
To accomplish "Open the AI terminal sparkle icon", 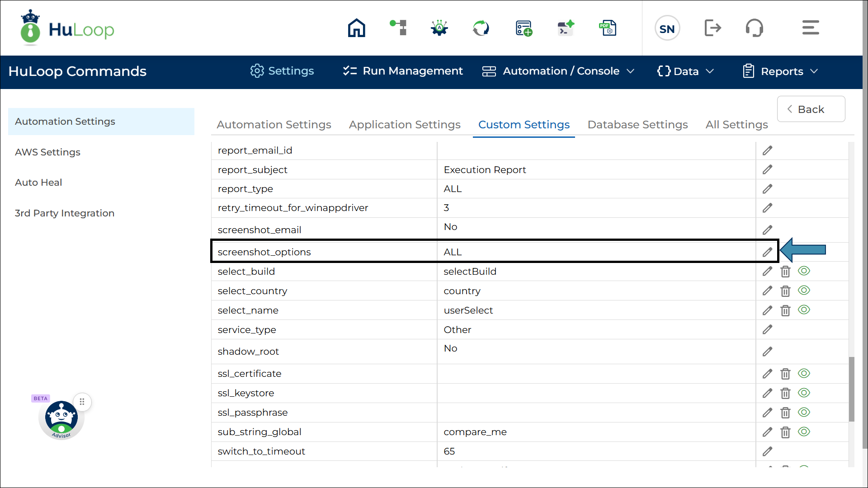I will (x=565, y=28).
